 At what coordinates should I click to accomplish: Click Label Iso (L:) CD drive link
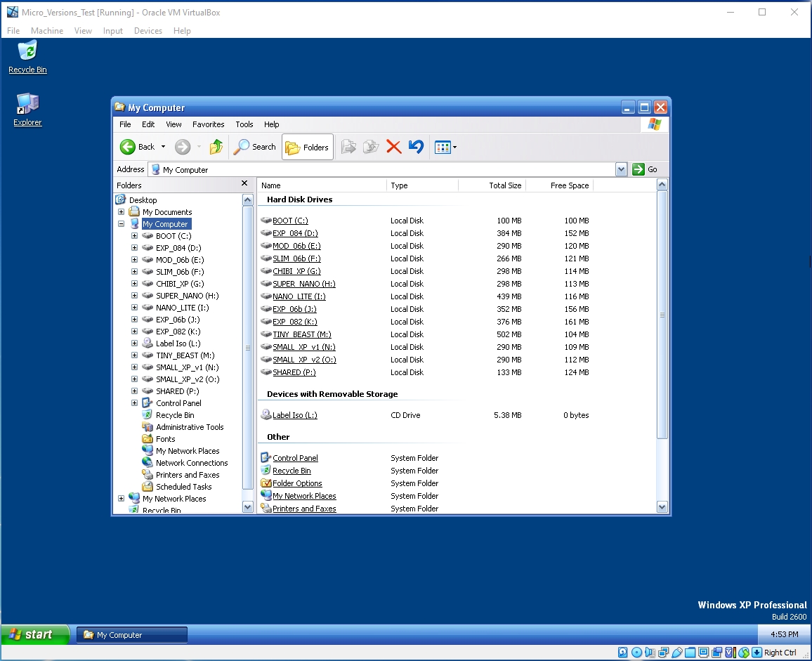[x=294, y=415]
